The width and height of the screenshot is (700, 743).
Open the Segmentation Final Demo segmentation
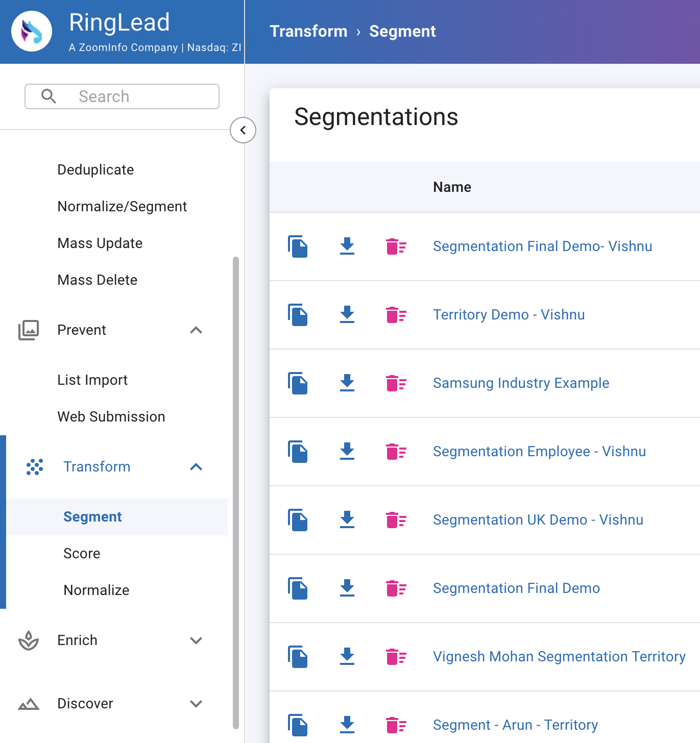(516, 588)
